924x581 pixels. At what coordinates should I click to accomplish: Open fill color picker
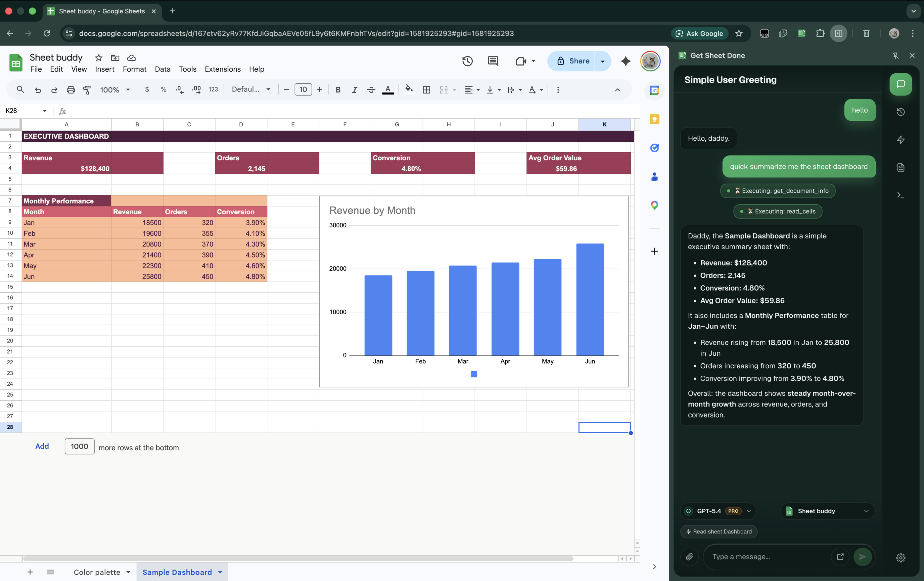409,89
